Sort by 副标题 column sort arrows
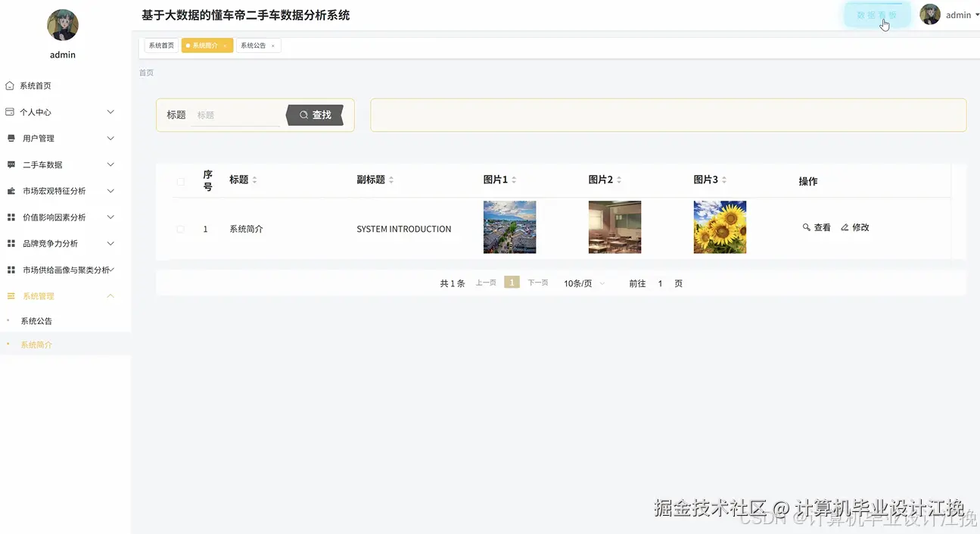The width and height of the screenshot is (980, 534). (391, 180)
